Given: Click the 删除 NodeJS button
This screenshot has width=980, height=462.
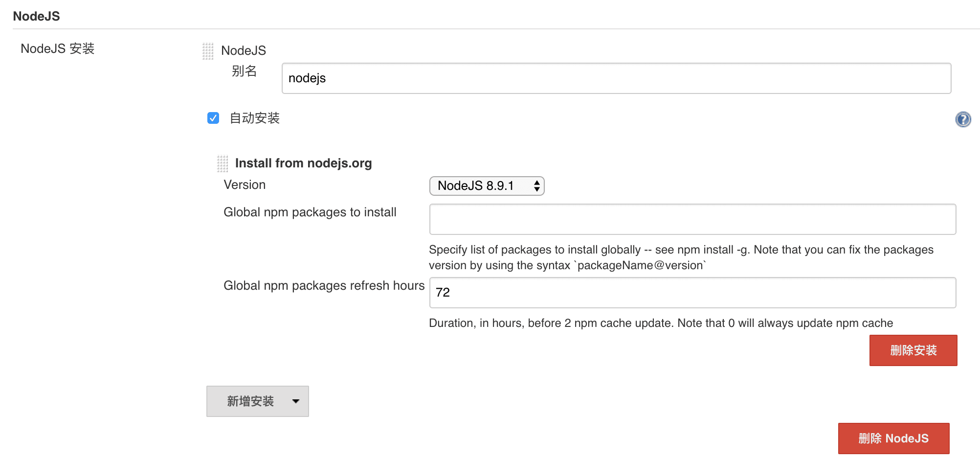Looking at the screenshot, I should click(x=893, y=438).
